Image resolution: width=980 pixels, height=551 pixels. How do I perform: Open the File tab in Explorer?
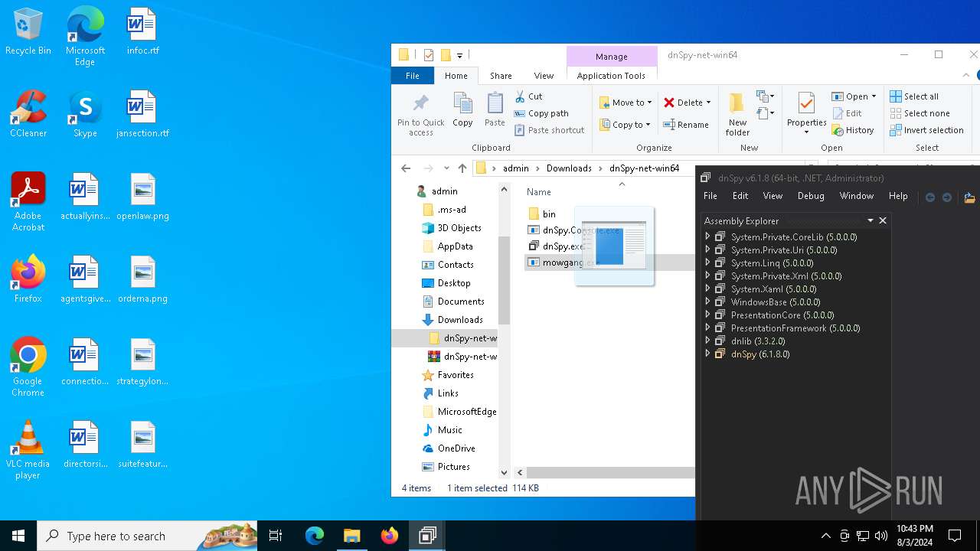(x=413, y=76)
